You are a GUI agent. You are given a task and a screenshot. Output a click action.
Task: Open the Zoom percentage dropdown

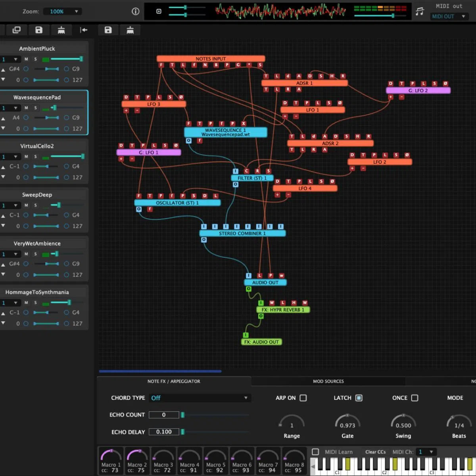tap(62, 11)
